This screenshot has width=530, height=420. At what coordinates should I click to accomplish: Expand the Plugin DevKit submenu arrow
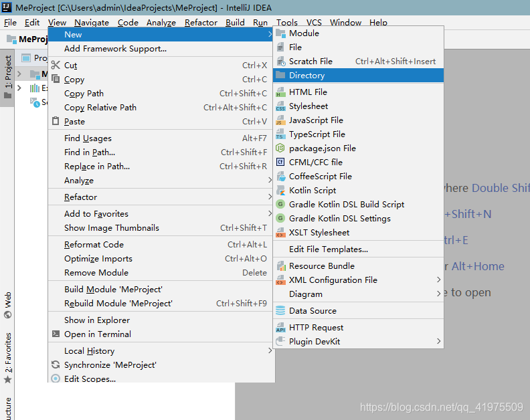(438, 341)
